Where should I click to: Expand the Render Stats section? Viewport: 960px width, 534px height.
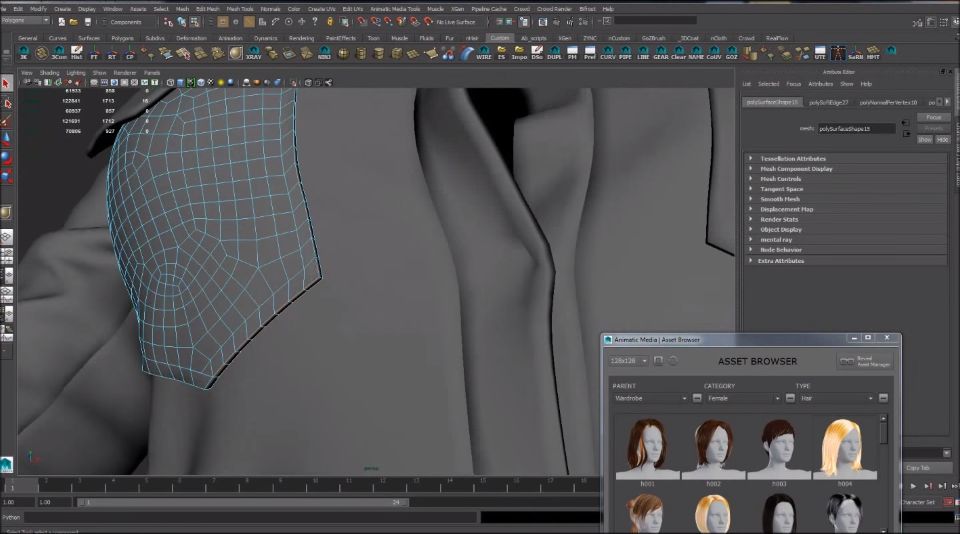[x=779, y=219]
